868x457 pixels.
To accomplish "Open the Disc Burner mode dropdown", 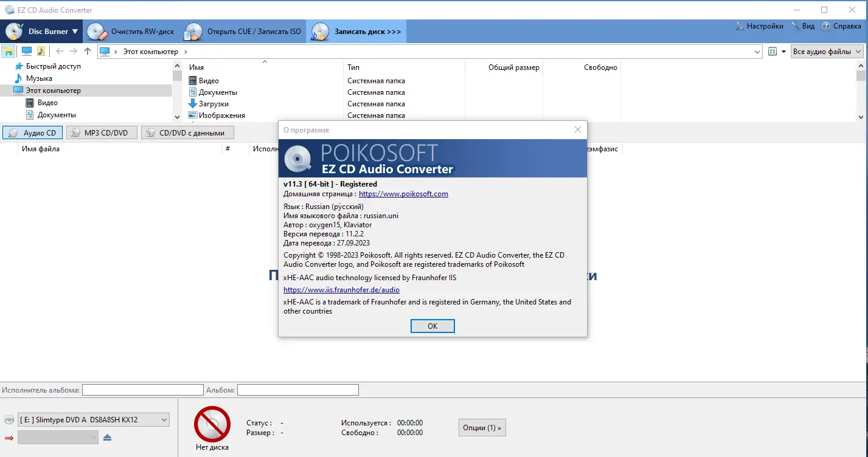I will (x=42, y=31).
